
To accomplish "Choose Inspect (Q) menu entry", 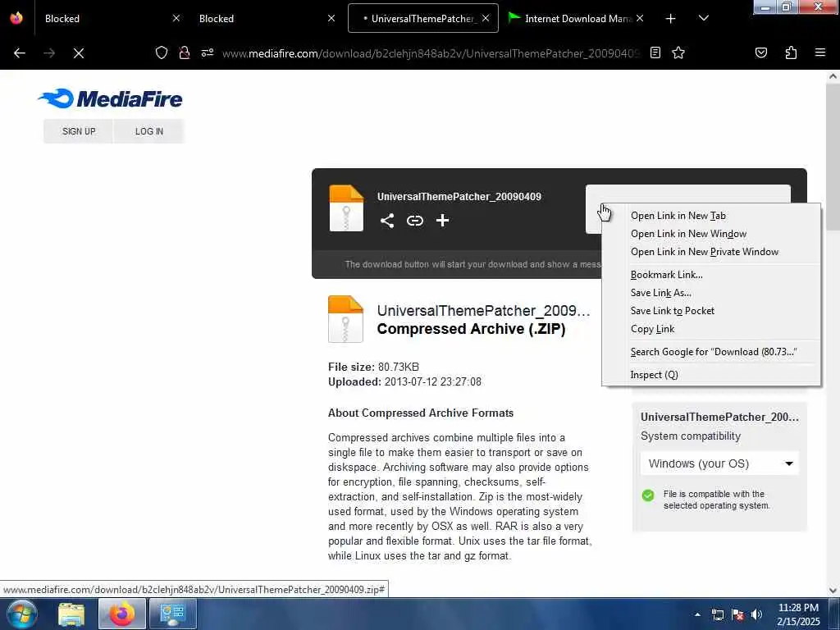I will [711, 375].
